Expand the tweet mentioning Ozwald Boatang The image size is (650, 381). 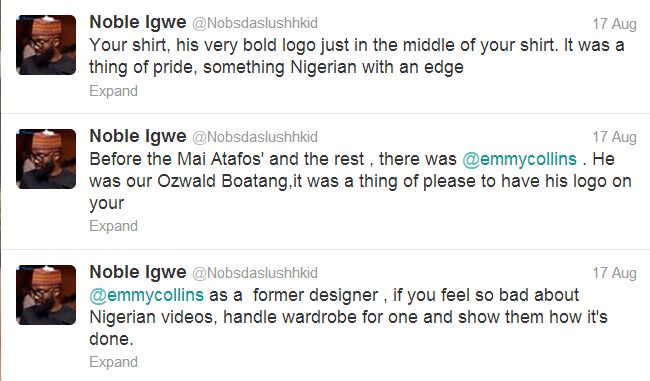tap(113, 226)
